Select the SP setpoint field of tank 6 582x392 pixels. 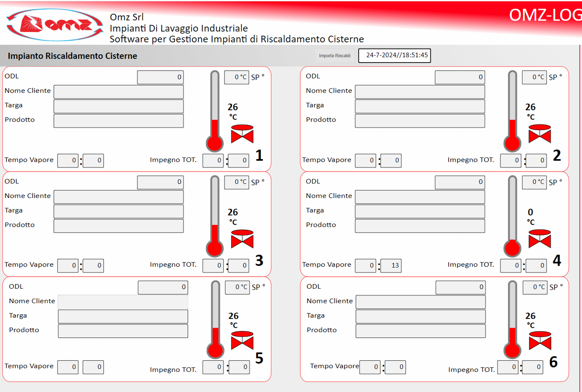pyautogui.click(x=535, y=287)
